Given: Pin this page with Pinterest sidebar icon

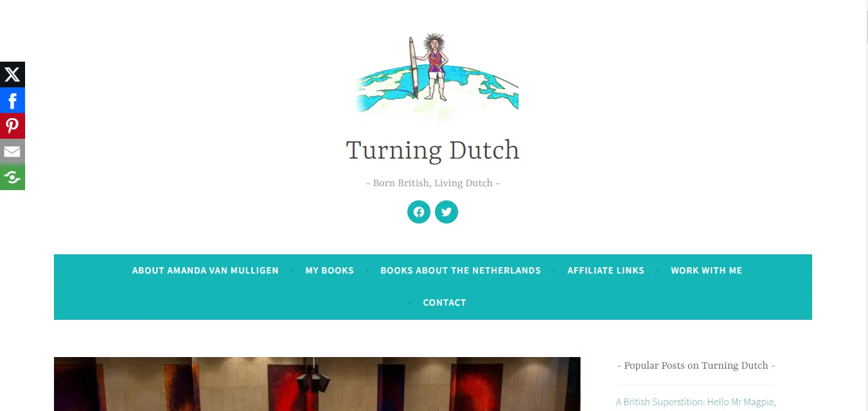Looking at the screenshot, I should (x=12, y=126).
